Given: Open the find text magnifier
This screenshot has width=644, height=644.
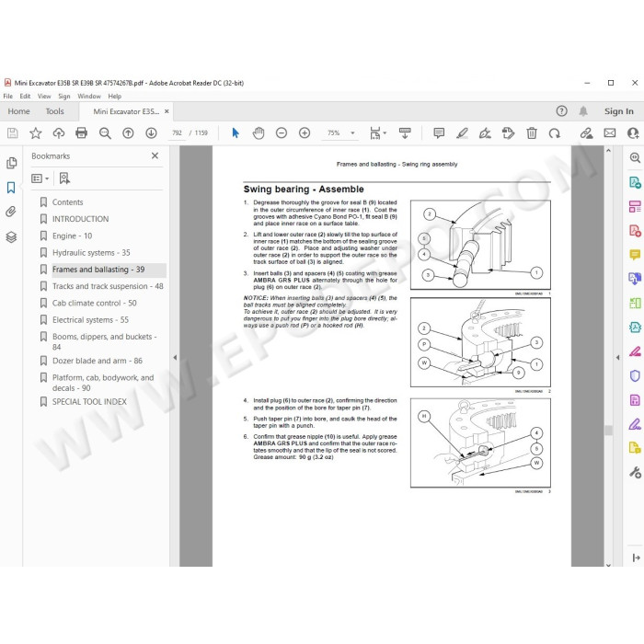Looking at the screenshot, I should (x=105, y=133).
